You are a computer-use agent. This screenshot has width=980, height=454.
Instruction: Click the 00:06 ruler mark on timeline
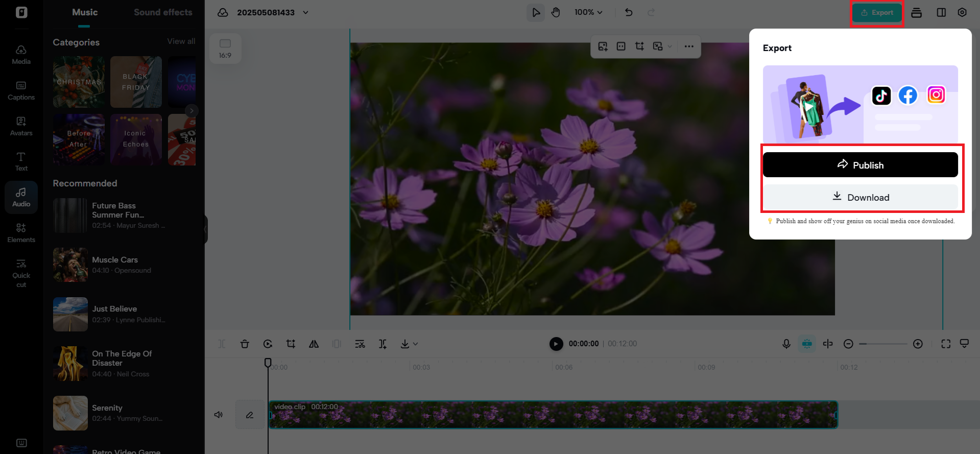tap(564, 367)
